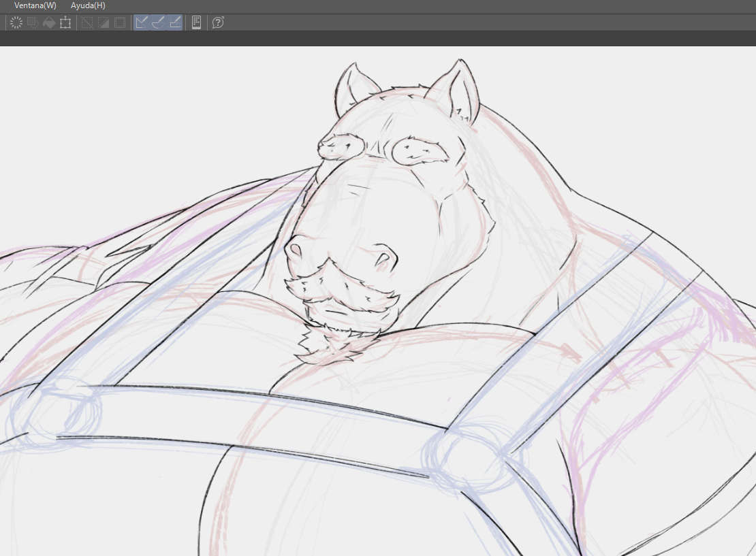This screenshot has width=756, height=556.
Task: Click the horse's nostril on the canvas left
Action: (x=296, y=251)
